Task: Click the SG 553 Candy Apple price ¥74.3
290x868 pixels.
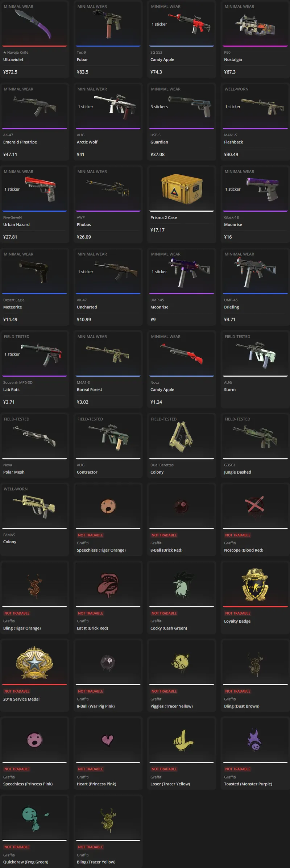Action: click(x=156, y=72)
